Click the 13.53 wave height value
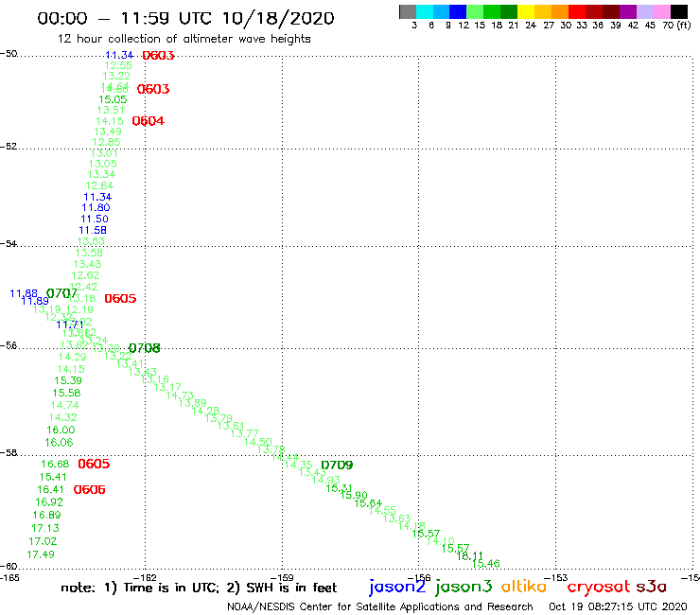Image resolution: width=700 pixels, height=615 pixels. point(91,241)
